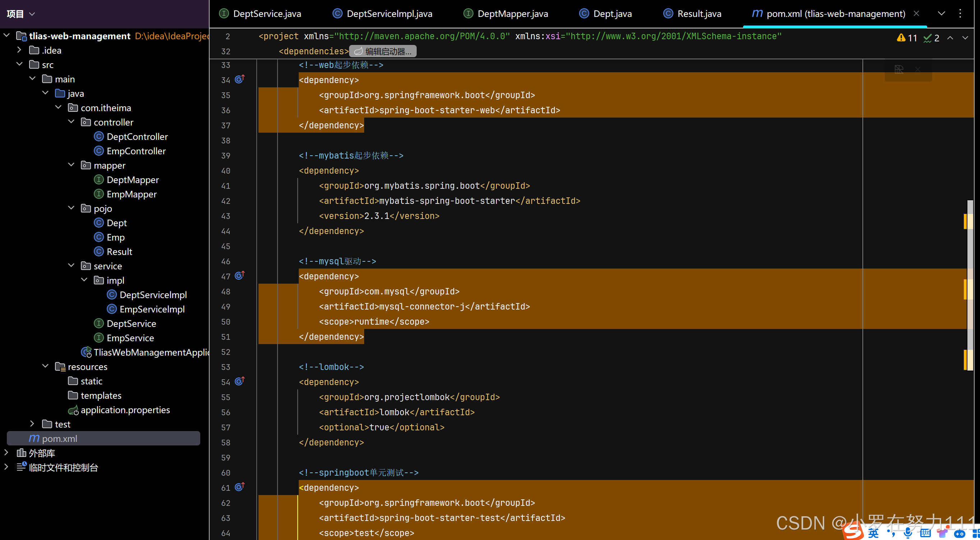Click the lombok dependency gutter icon on line 54
Viewport: 980px width, 540px height.
point(239,381)
